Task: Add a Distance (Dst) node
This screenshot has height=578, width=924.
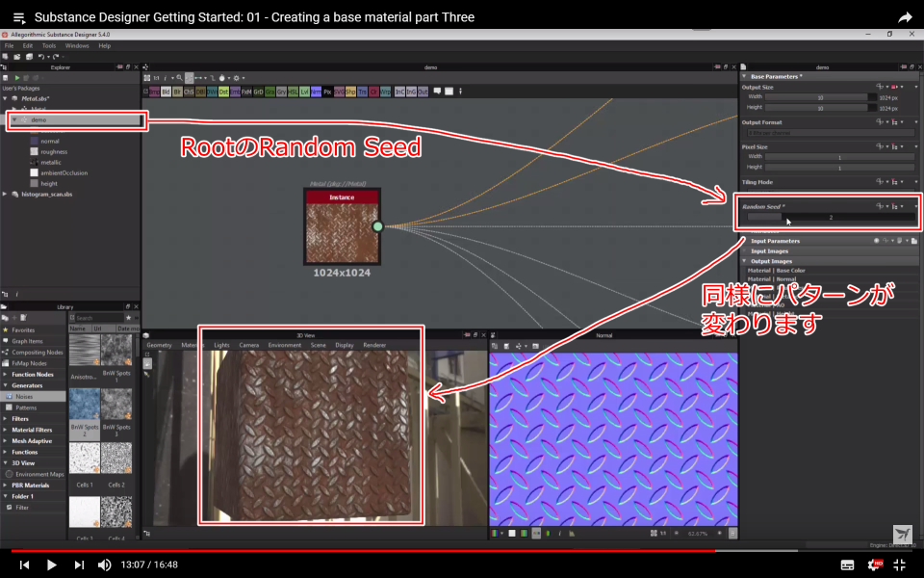Action: pyautogui.click(x=223, y=92)
